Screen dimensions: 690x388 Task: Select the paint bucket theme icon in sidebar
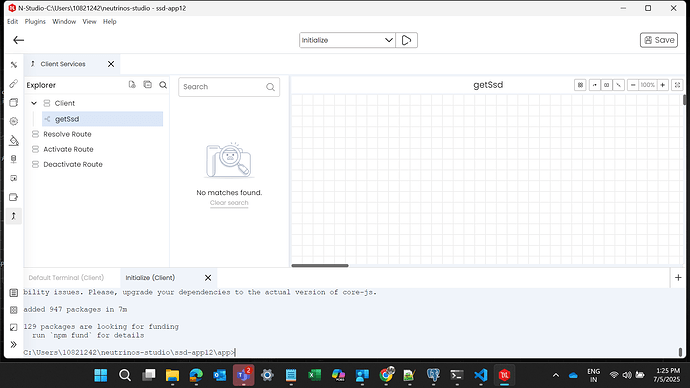point(14,140)
